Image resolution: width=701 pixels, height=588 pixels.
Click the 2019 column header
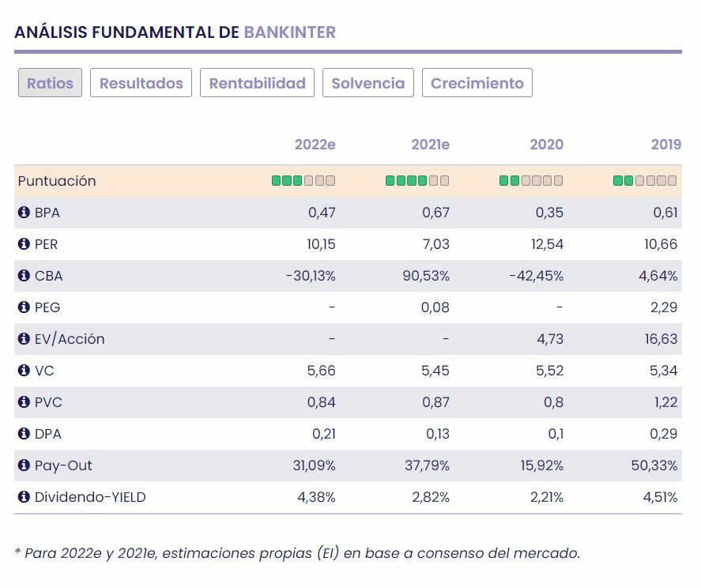tap(665, 145)
